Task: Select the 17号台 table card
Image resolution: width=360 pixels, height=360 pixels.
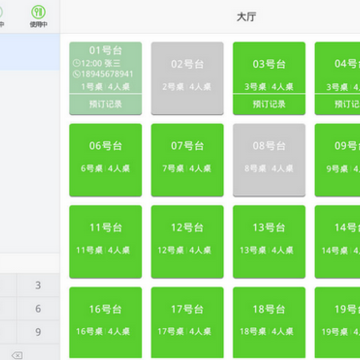Action: coord(187,323)
